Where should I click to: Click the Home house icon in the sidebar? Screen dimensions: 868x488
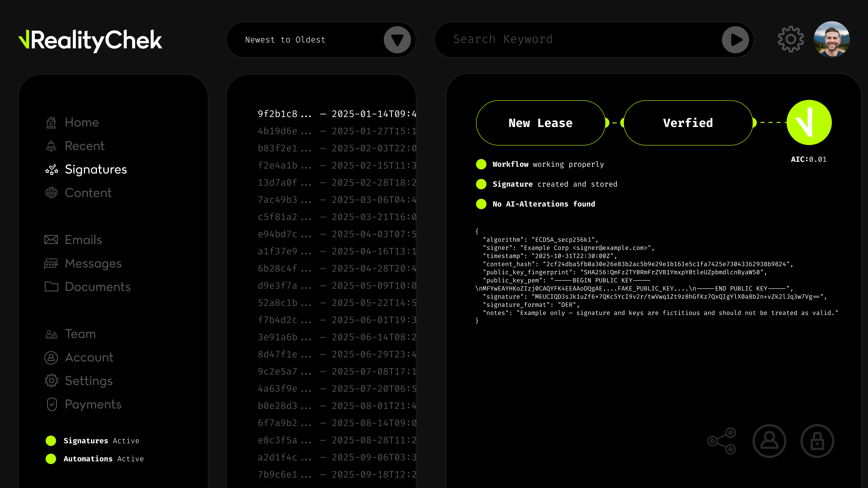click(51, 122)
